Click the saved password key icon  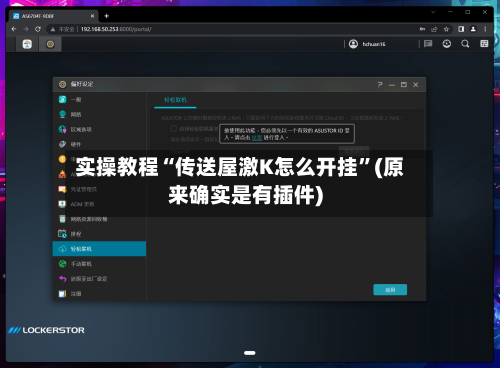point(422,29)
